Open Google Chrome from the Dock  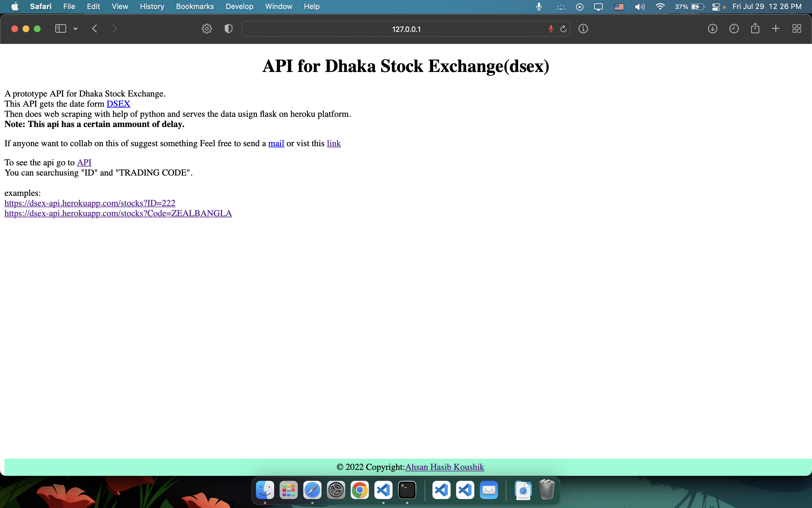[360, 490]
